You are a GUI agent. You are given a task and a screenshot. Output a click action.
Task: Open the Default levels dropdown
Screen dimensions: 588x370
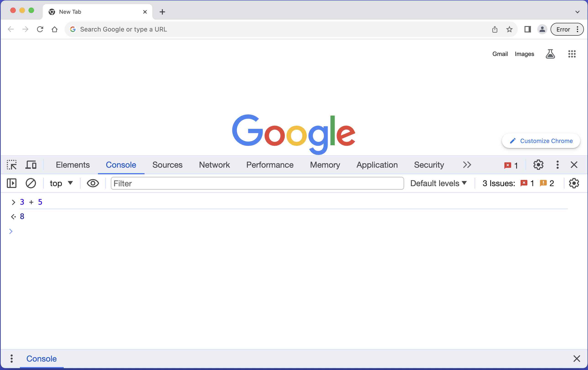pos(438,183)
